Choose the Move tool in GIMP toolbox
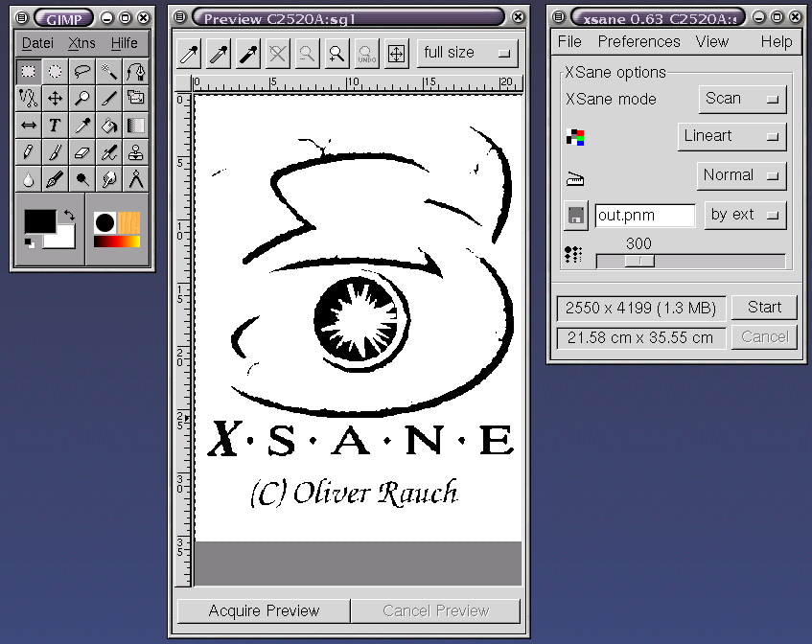The image size is (812, 644). (x=56, y=98)
